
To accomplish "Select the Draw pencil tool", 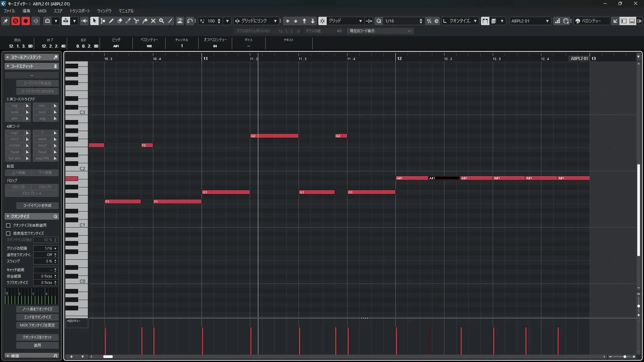I will pyautogui.click(x=111, y=21).
